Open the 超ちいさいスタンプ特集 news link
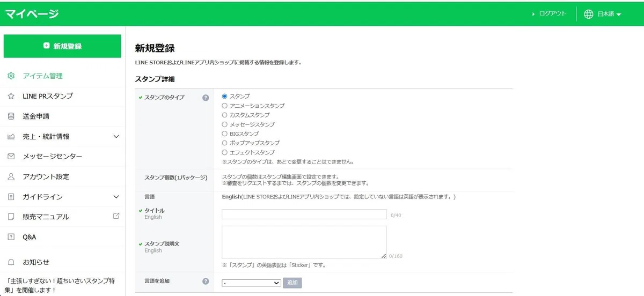Screen dimensions: 644x296 pos(61,285)
